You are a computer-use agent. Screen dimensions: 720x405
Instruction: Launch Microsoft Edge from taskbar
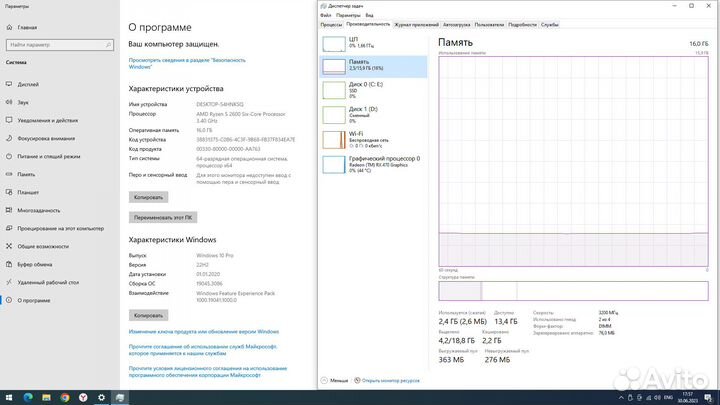pyautogui.click(x=28, y=398)
